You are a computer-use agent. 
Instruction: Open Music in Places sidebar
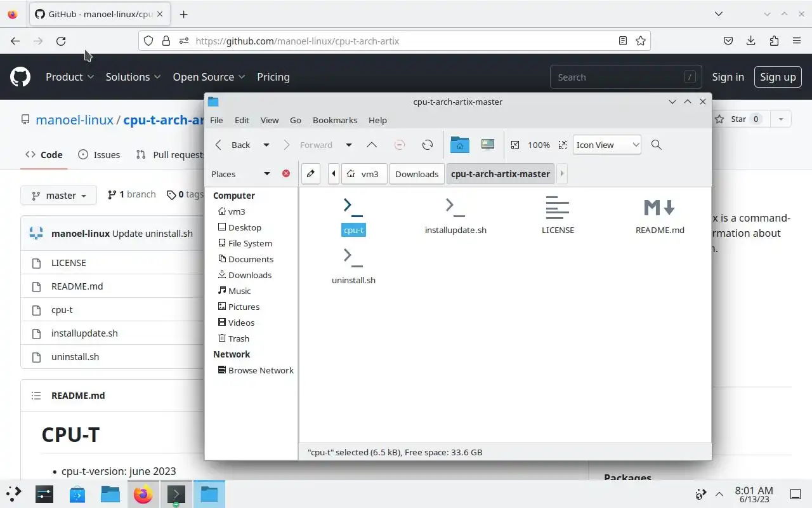235,291
